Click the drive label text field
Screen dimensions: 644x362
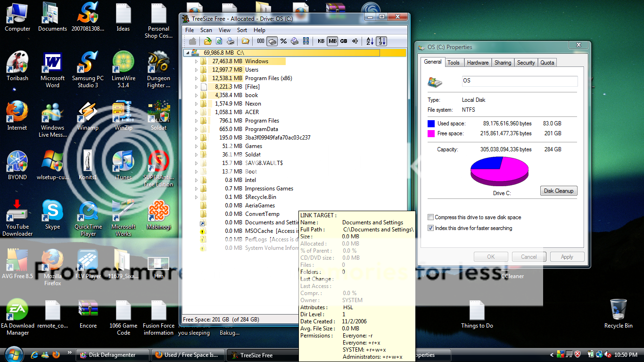click(520, 81)
